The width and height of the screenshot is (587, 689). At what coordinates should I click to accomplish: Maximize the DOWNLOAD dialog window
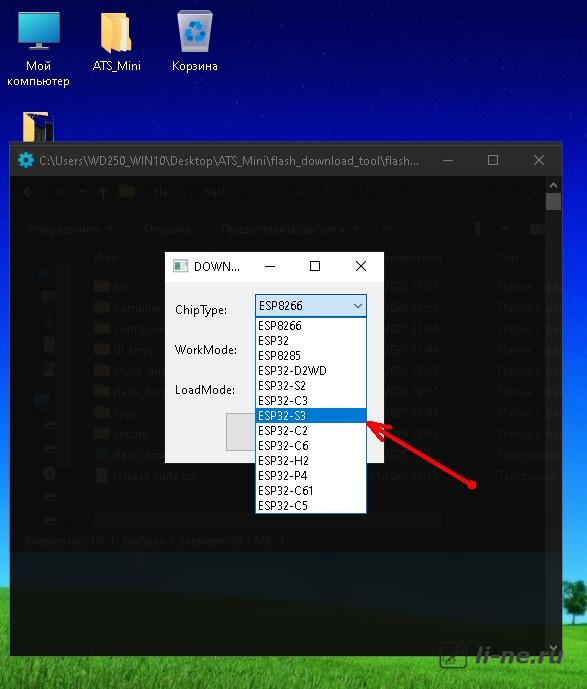(315, 266)
